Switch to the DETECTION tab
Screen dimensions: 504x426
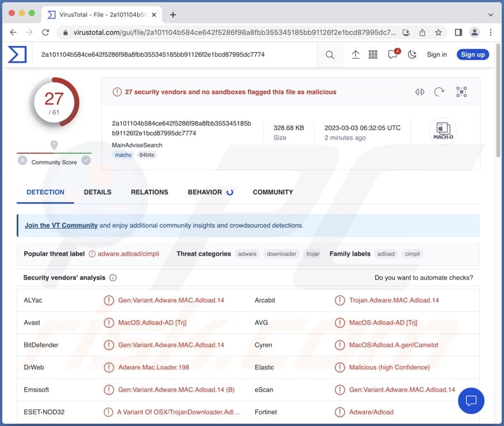click(x=45, y=192)
